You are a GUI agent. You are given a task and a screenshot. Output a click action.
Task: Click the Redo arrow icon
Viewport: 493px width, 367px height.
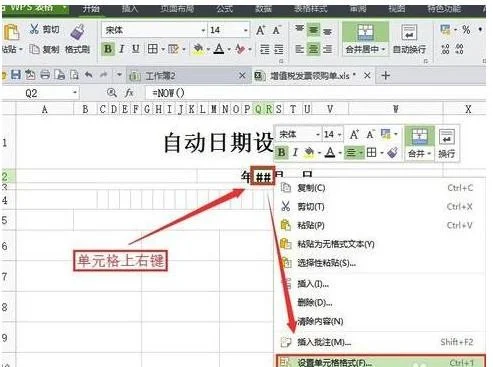(x=104, y=75)
